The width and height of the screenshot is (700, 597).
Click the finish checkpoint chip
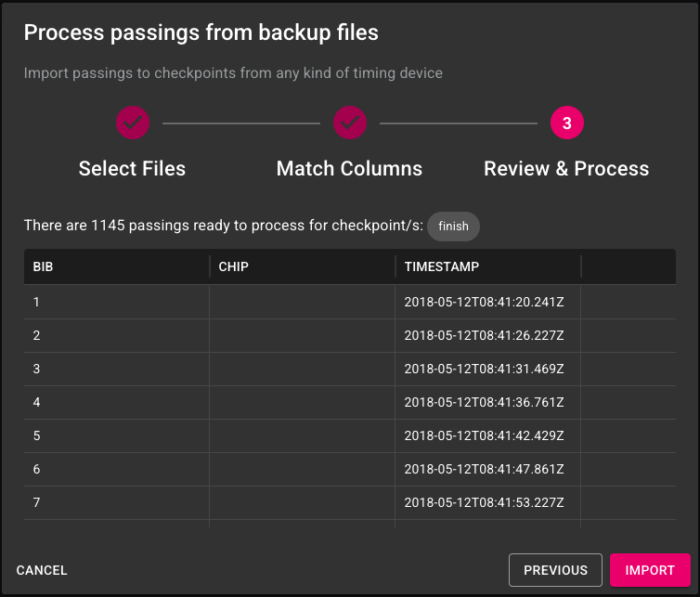(454, 227)
